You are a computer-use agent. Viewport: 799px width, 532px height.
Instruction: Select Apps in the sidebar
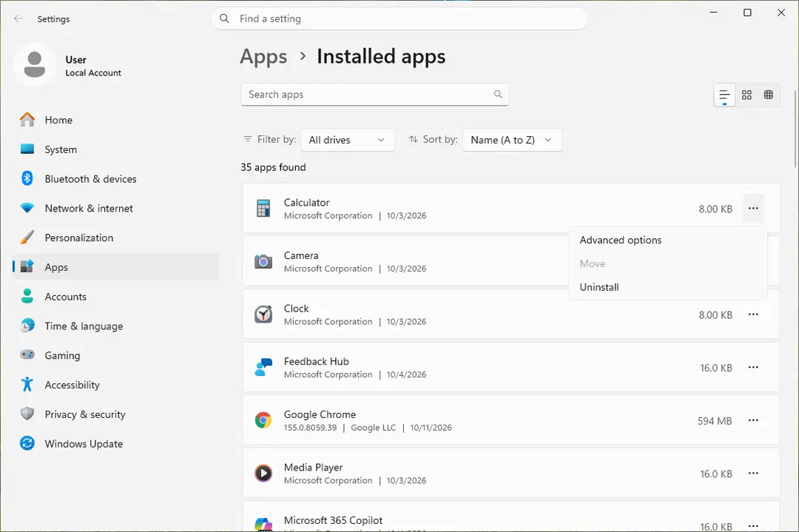pyautogui.click(x=115, y=267)
